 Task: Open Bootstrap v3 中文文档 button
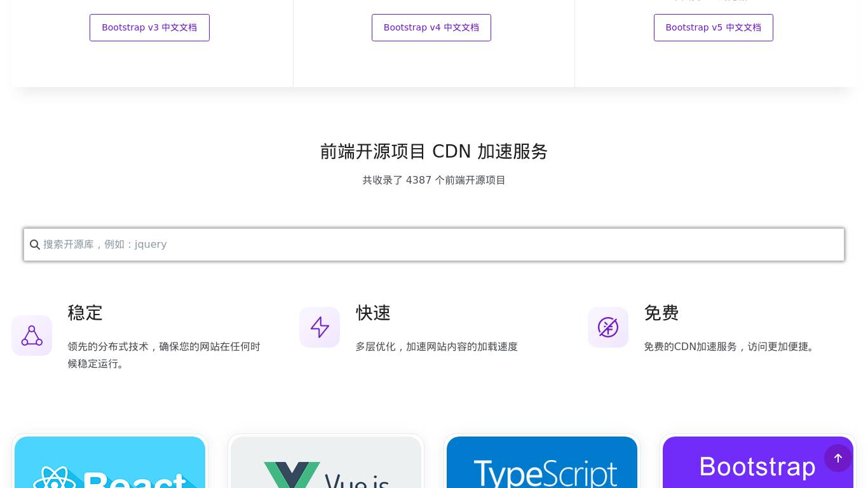pyautogui.click(x=149, y=27)
